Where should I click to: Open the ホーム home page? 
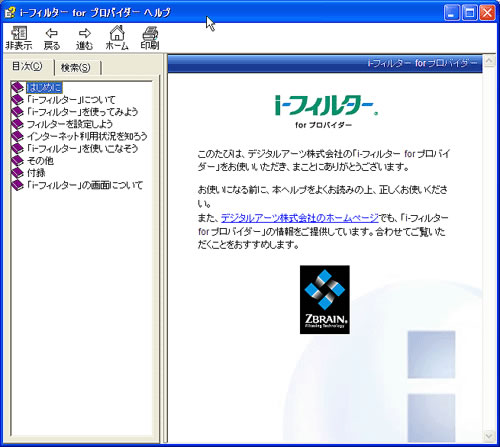click(117, 38)
